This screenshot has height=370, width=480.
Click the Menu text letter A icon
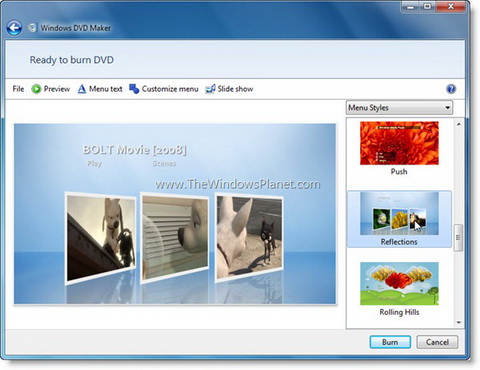click(82, 89)
